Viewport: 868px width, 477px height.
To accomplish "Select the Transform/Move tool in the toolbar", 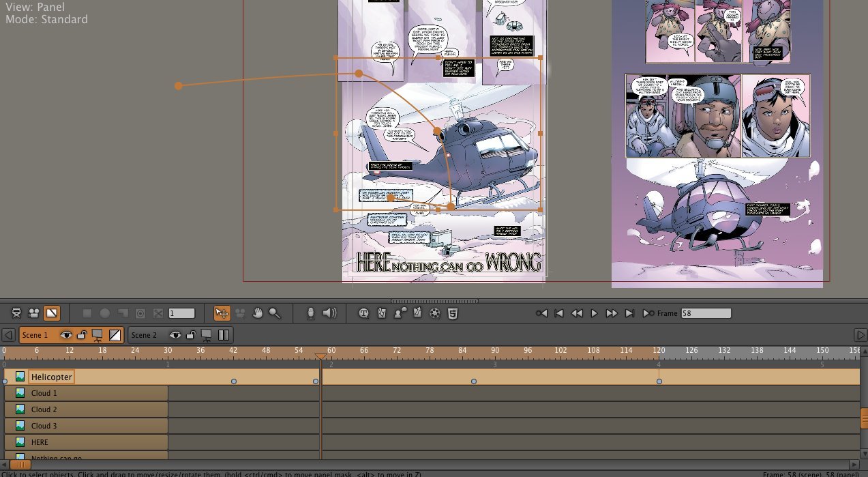I will point(222,313).
